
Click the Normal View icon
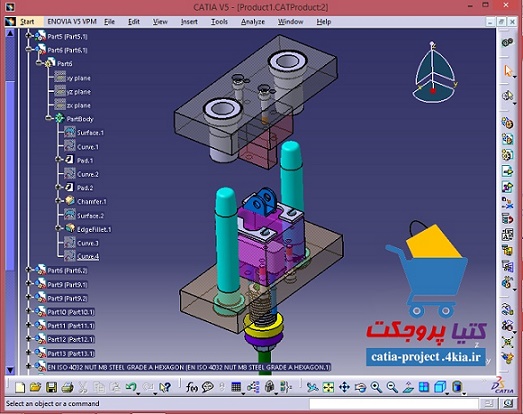408,387
